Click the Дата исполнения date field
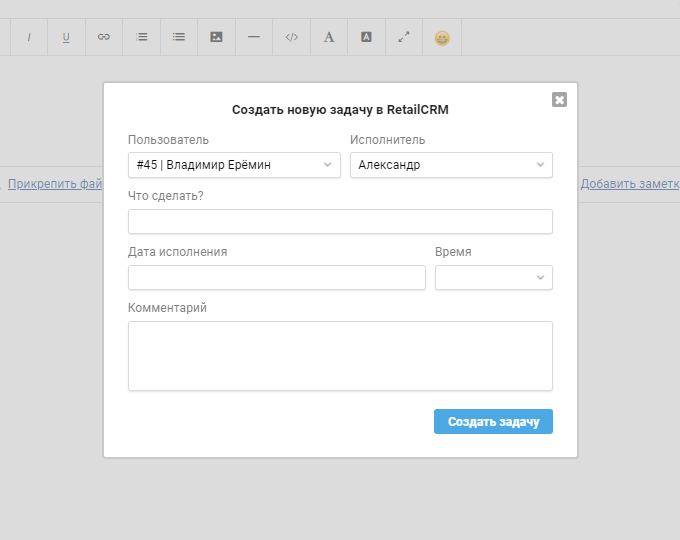This screenshot has width=680, height=540. 277,278
